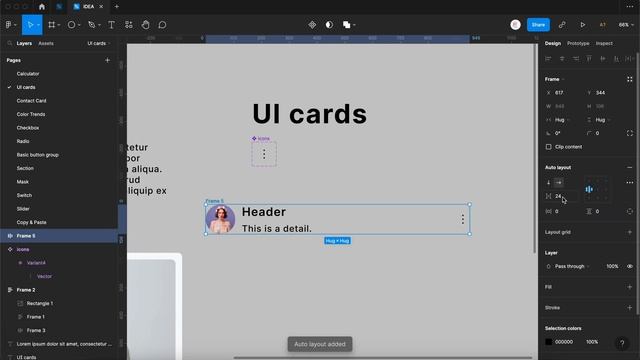Open a new tab with plus
This screenshot has height=360, width=640.
(x=117, y=7)
